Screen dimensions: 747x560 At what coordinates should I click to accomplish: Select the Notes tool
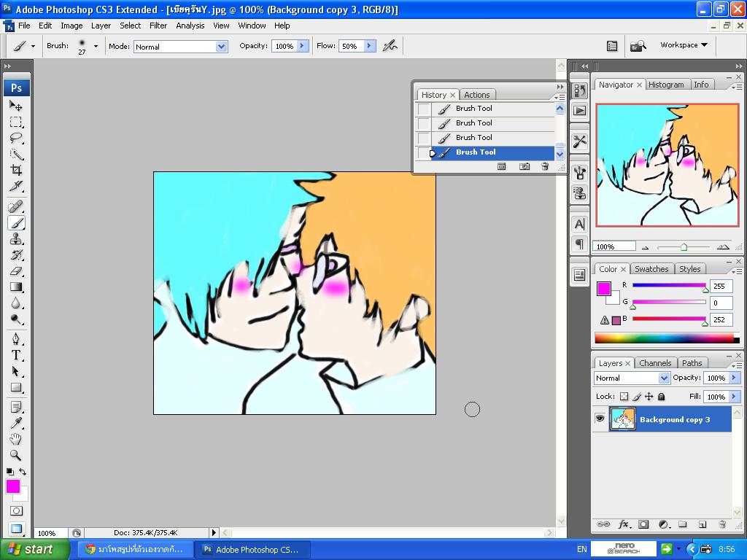pos(16,407)
